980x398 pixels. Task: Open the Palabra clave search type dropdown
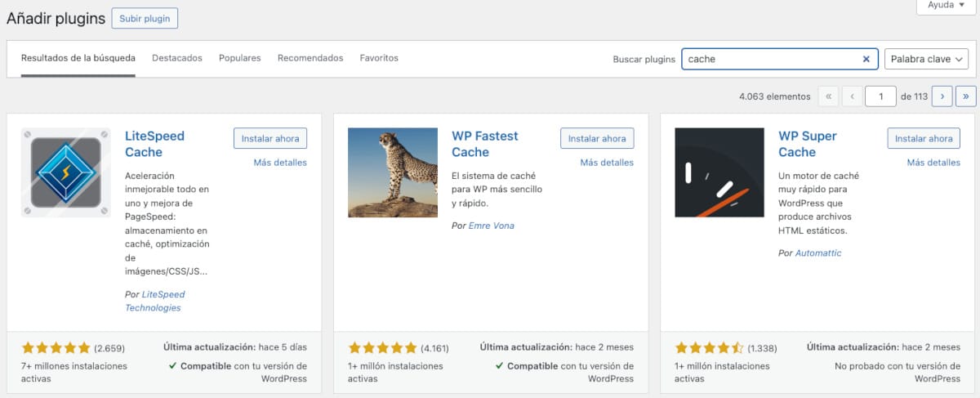pyautogui.click(x=926, y=59)
